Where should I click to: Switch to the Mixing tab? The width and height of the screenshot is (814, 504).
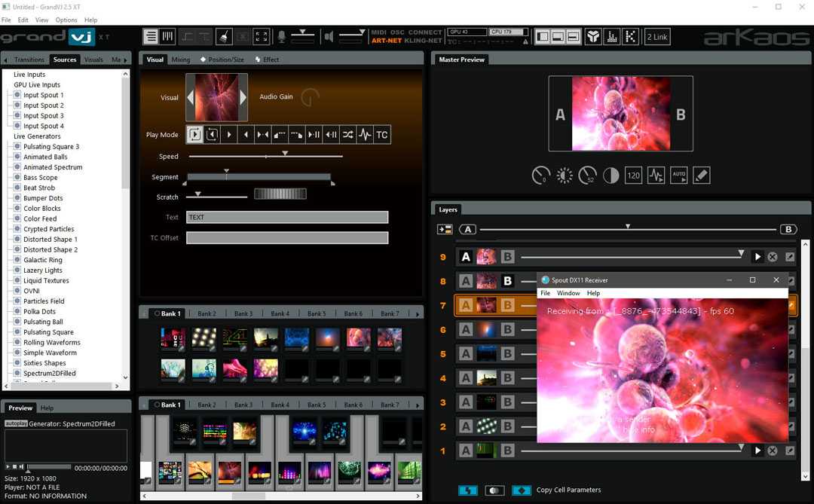(x=181, y=59)
